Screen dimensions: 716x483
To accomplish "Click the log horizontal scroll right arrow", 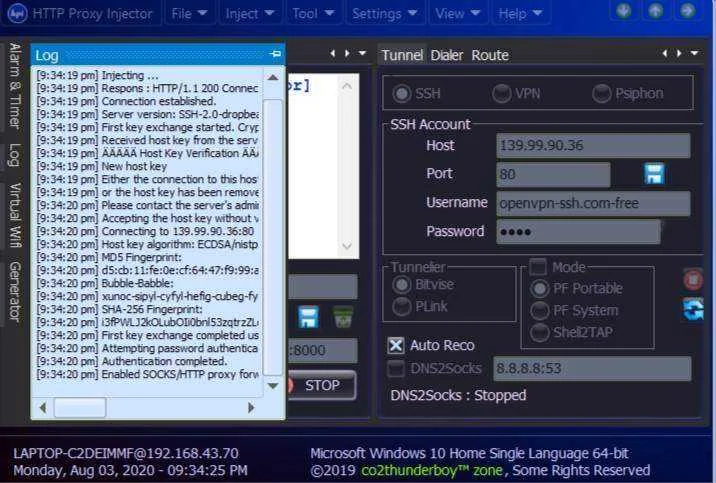I will tap(251, 407).
